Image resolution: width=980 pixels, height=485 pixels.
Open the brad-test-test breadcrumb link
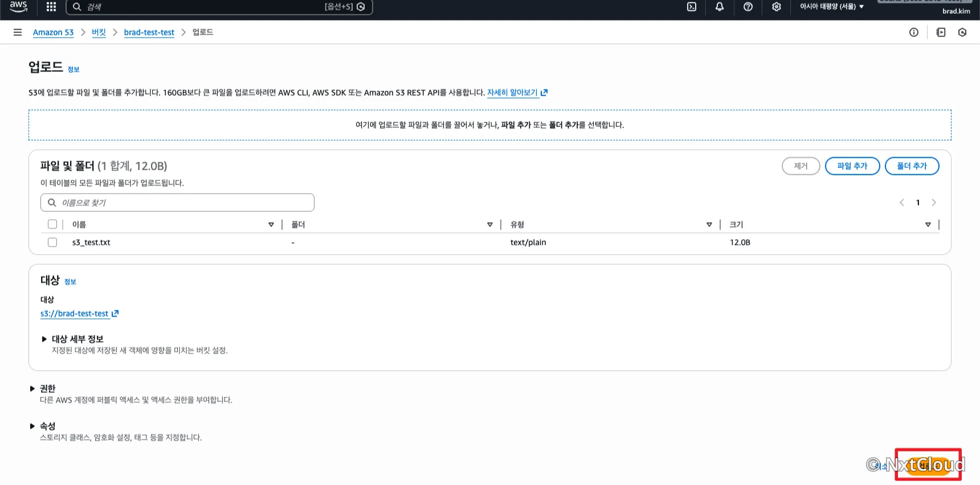149,32
